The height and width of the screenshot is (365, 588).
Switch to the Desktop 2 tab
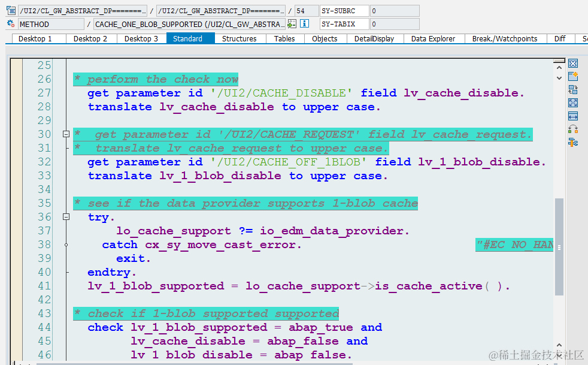[x=92, y=39]
